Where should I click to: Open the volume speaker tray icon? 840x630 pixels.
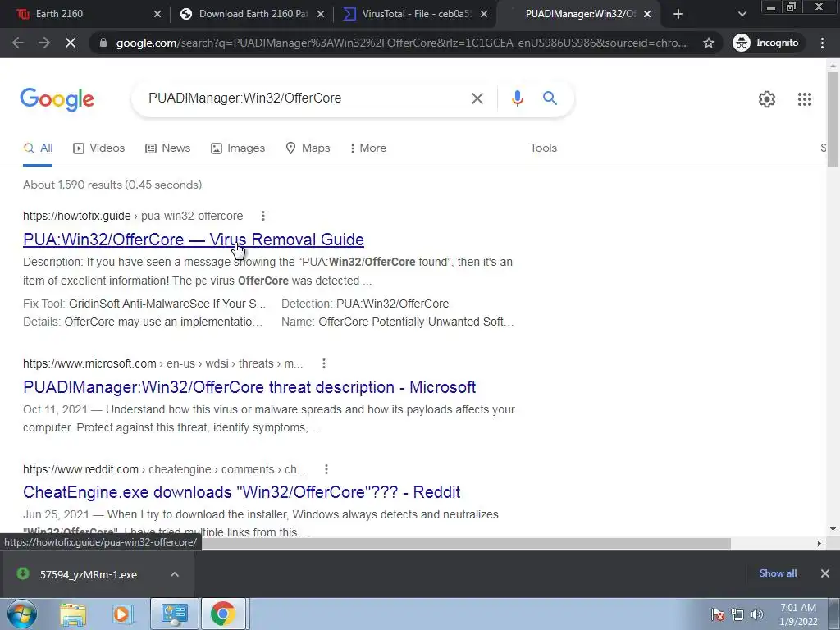pyautogui.click(x=757, y=614)
